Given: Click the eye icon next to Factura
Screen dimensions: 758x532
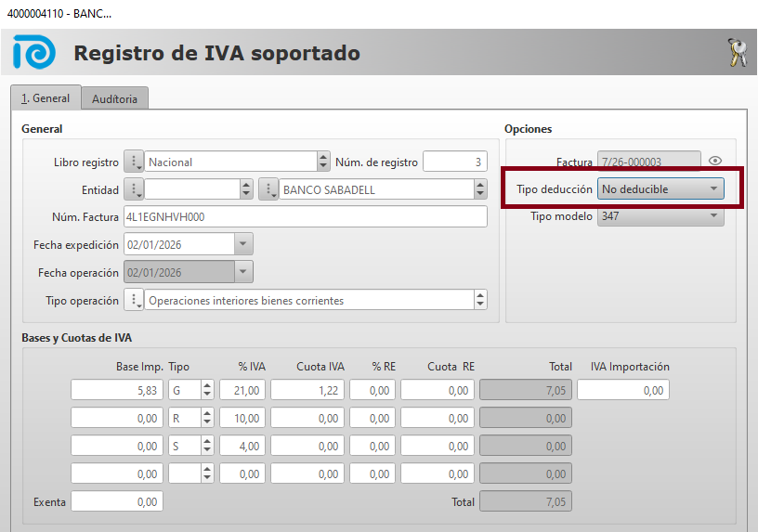Looking at the screenshot, I should [x=715, y=162].
